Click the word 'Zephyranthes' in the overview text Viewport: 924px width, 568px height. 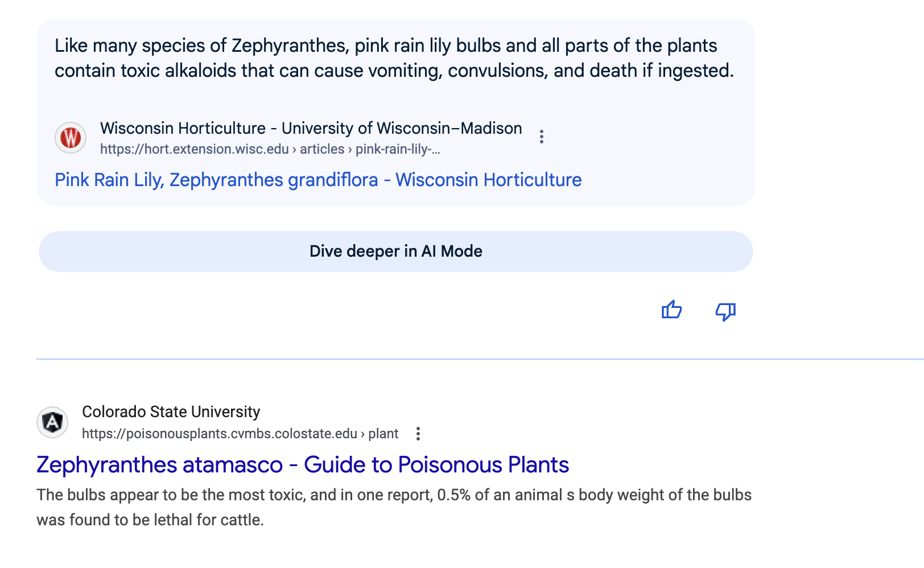tap(290, 46)
